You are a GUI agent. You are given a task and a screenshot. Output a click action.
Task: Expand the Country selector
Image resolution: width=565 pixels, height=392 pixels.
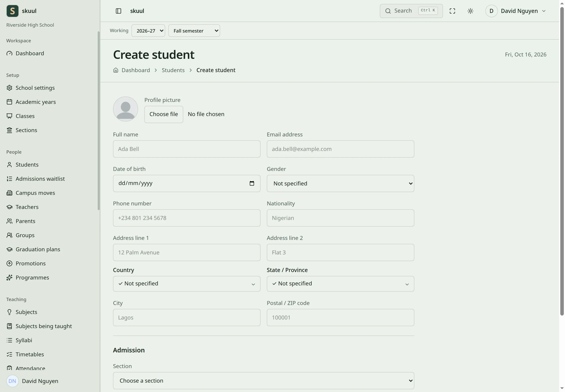click(187, 284)
